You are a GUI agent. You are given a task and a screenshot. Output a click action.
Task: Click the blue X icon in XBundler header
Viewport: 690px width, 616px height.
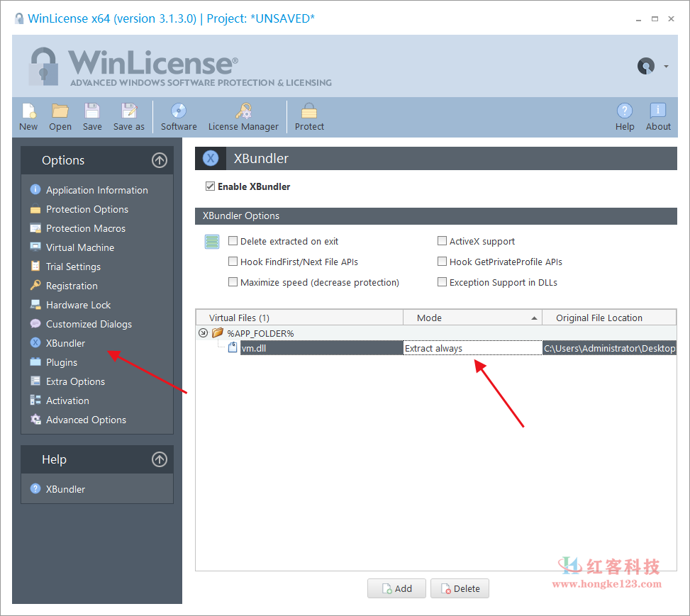(x=211, y=158)
